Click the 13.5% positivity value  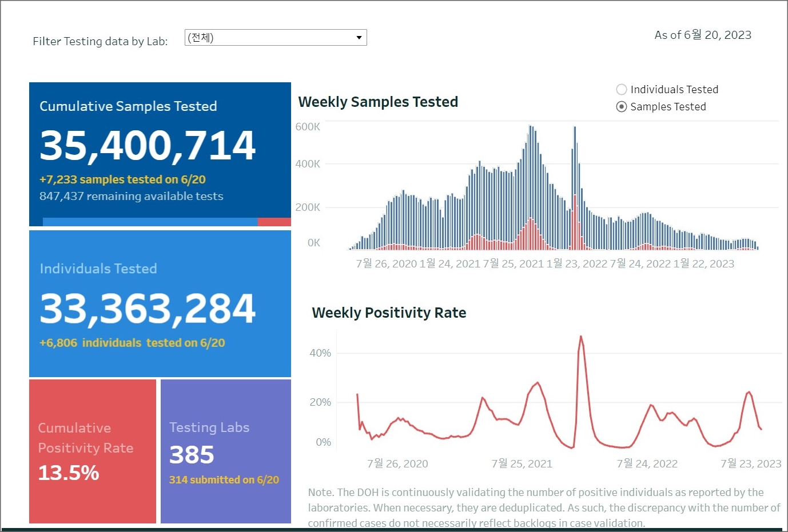coord(69,473)
